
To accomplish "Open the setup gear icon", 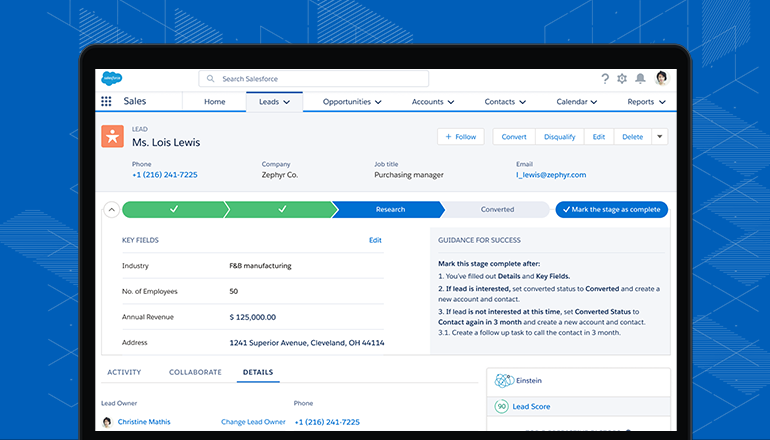I will pyautogui.click(x=622, y=78).
